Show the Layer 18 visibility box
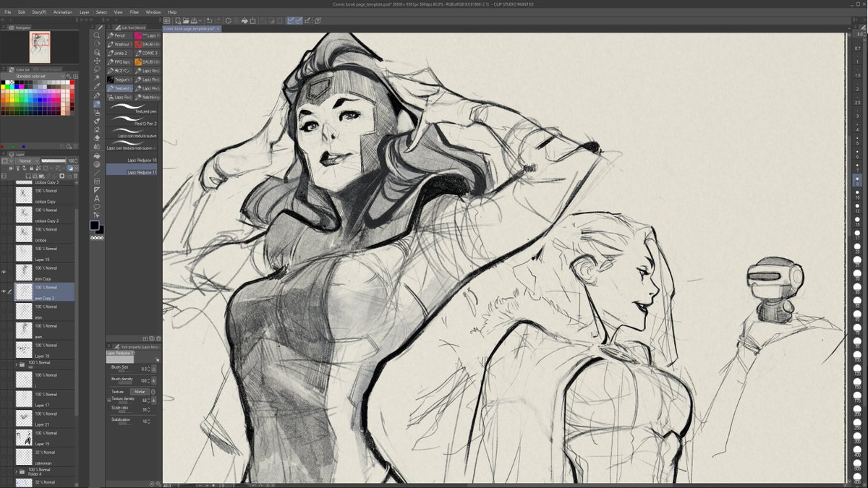 4,349
